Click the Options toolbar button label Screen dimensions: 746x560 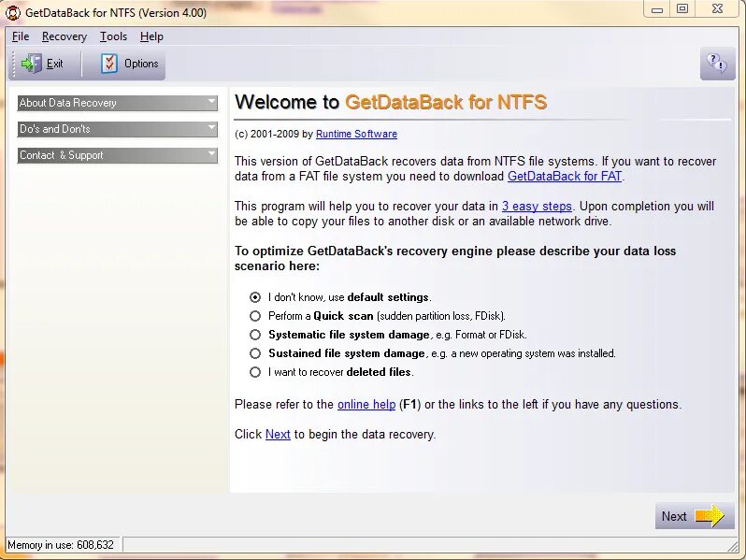tap(141, 64)
